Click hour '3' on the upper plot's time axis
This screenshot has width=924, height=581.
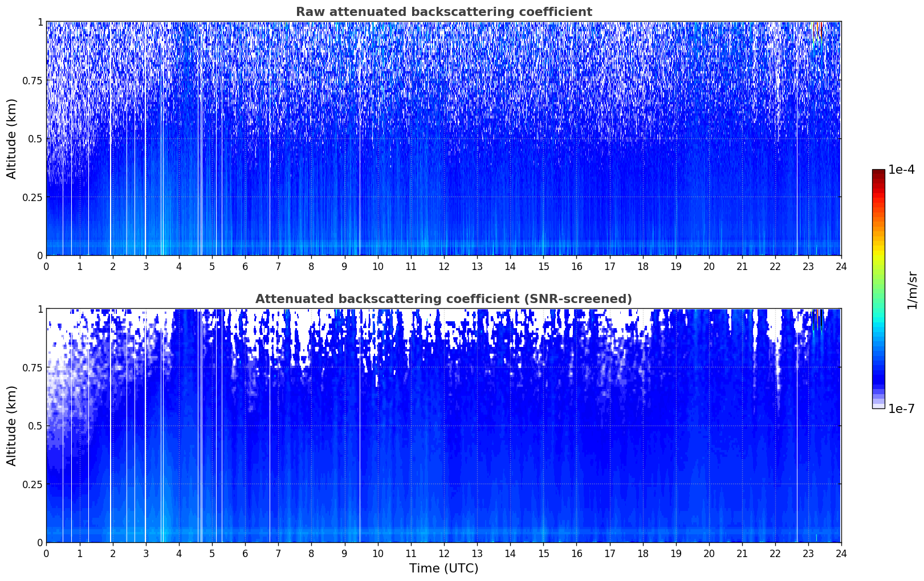coord(145,266)
